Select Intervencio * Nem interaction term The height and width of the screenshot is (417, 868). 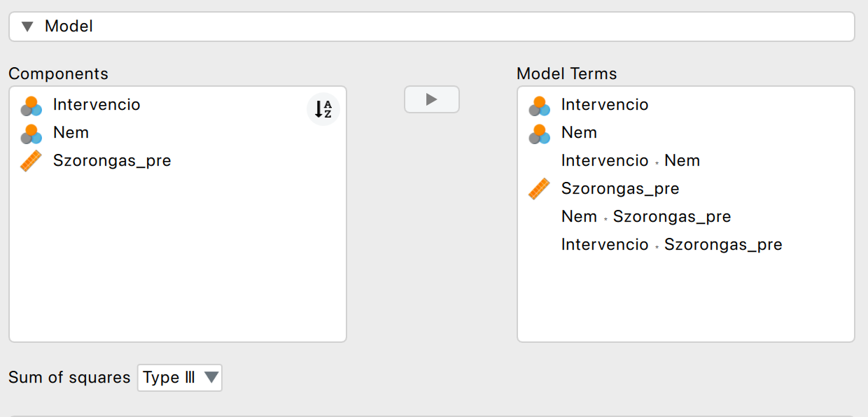630,161
